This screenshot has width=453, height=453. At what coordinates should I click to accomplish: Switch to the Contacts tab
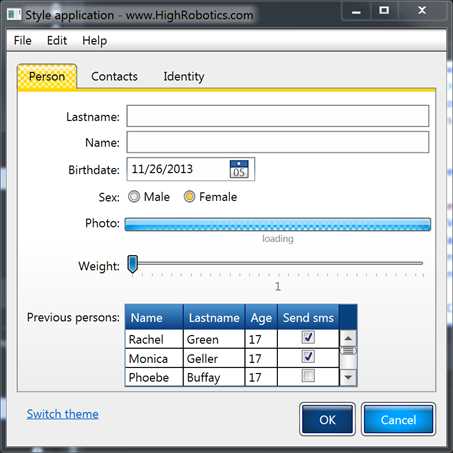pyautogui.click(x=114, y=76)
